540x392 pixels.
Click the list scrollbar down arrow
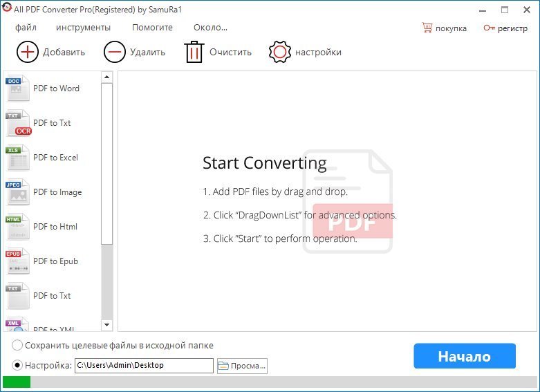pyautogui.click(x=106, y=325)
